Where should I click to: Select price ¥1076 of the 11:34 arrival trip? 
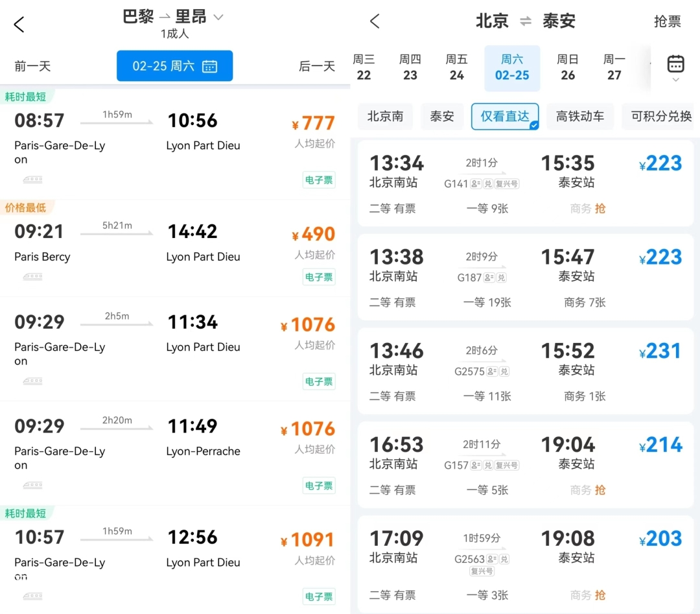point(308,325)
